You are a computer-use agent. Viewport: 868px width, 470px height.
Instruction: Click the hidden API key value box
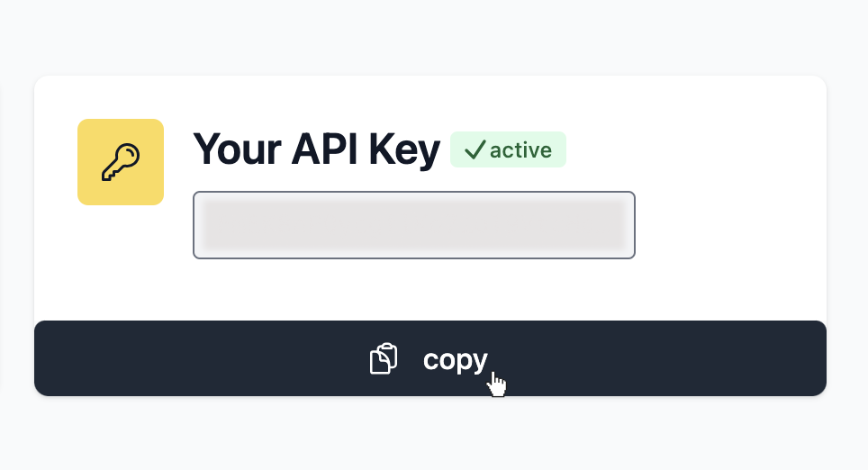414,225
